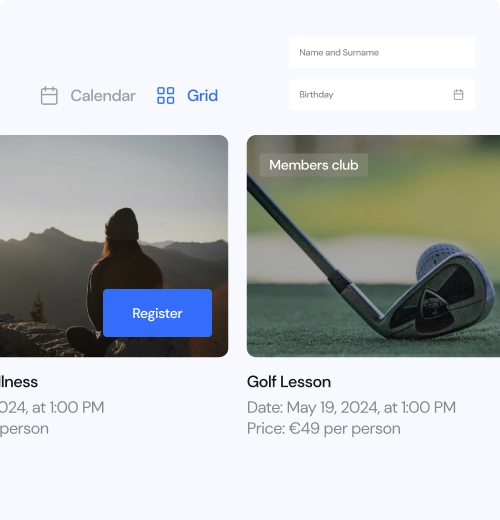The height and width of the screenshot is (520, 500).
Task: Click the golf ball in the Golf Lesson image
Action: (x=437, y=260)
